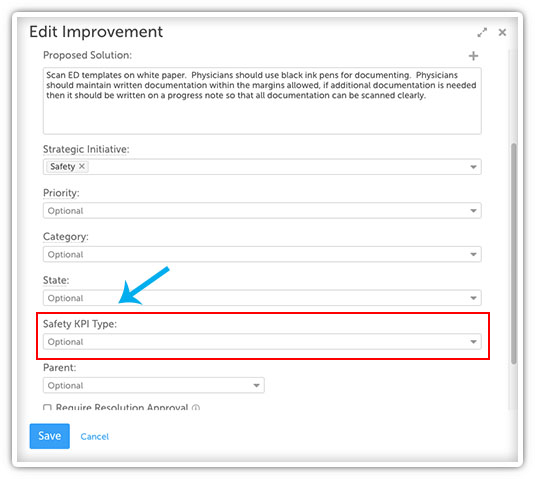Viewport: 535px width, 479px height.
Task: Click the info icon next to Require Resolution Approval
Action: pyautogui.click(x=196, y=407)
